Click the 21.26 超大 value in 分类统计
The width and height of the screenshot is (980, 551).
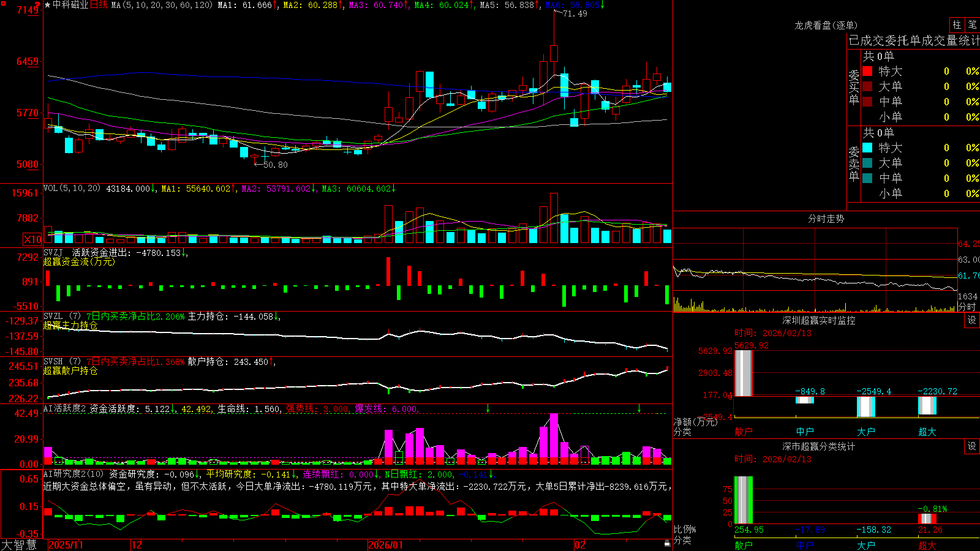(x=930, y=530)
